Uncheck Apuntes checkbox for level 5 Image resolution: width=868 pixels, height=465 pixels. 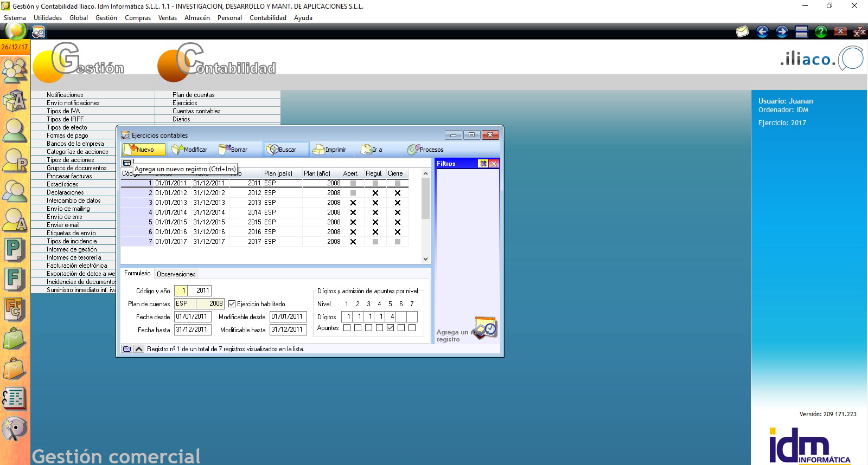[390, 327]
